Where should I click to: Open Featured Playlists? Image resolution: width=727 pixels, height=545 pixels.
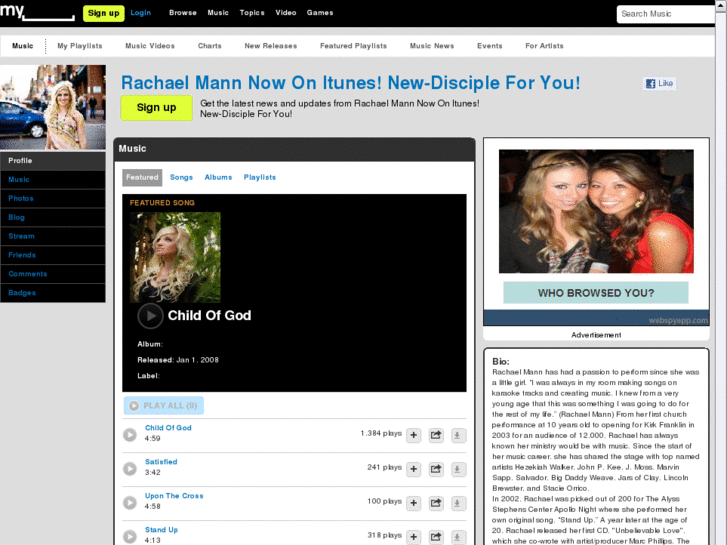[x=353, y=46]
